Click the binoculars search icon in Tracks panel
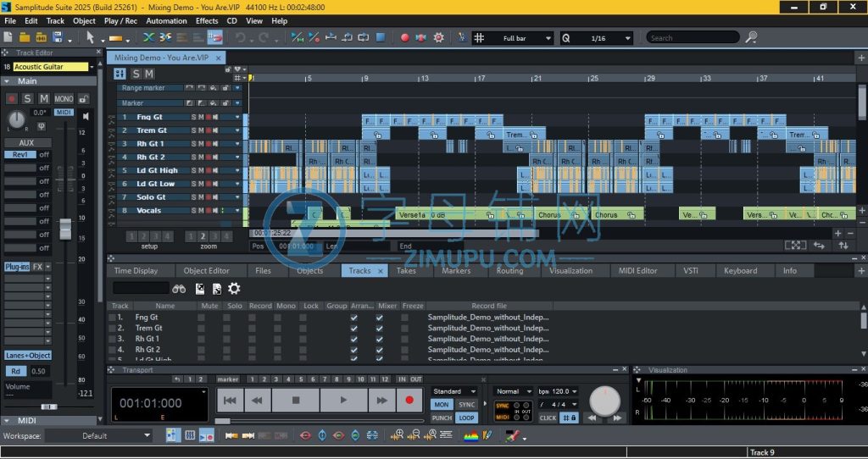The image size is (868, 459). pyautogui.click(x=180, y=289)
